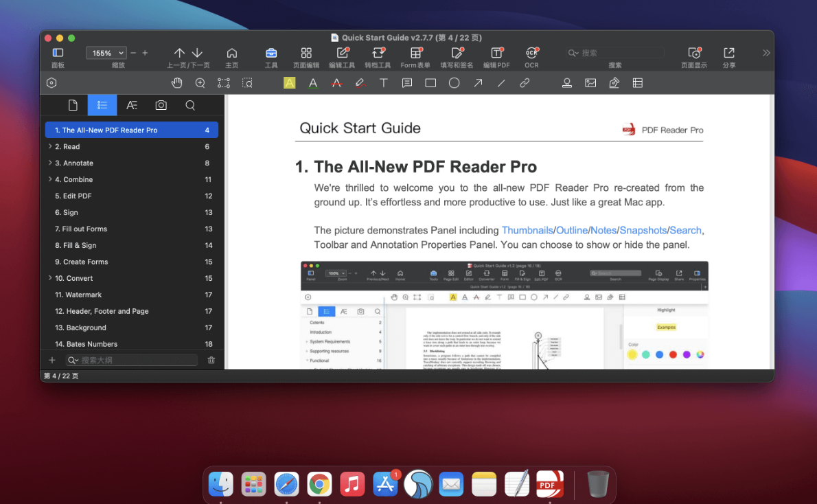Click the stamp tool icon

pos(567,83)
